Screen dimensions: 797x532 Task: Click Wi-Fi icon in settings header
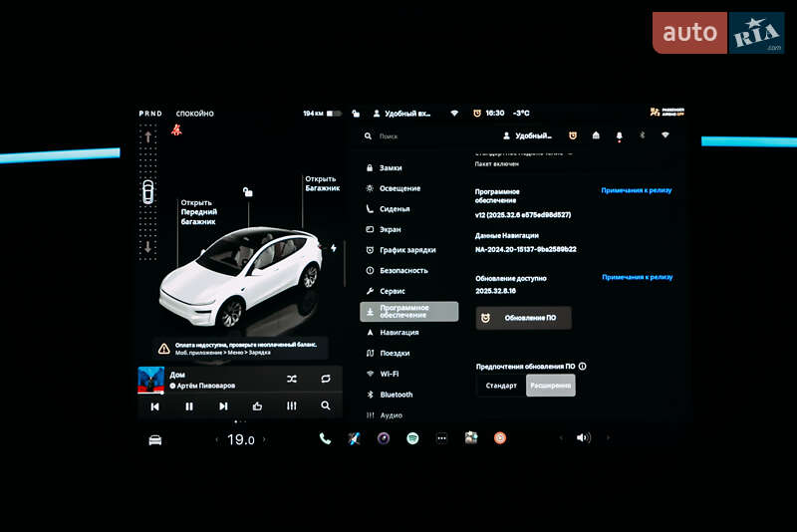(x=664, y=135)
